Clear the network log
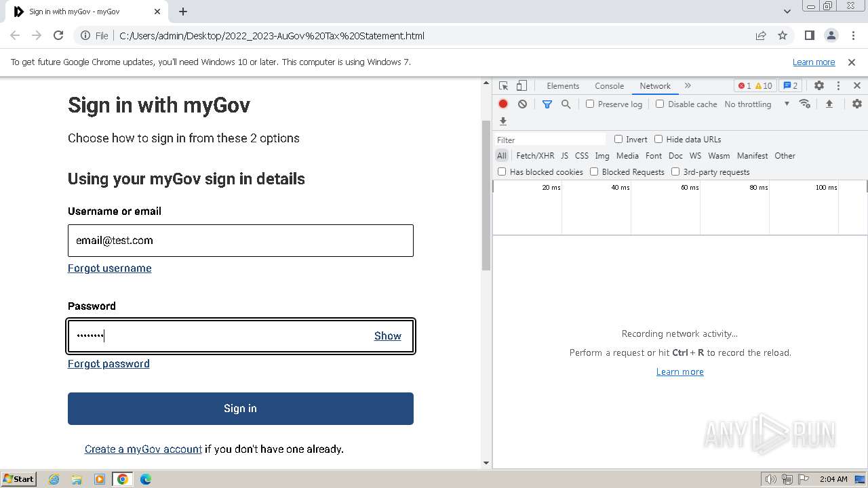 (522, 104)
